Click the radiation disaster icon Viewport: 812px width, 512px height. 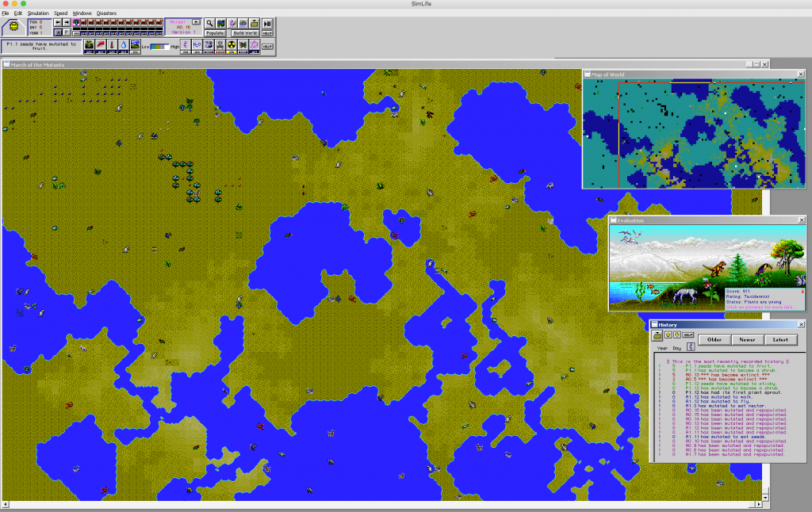232,44
